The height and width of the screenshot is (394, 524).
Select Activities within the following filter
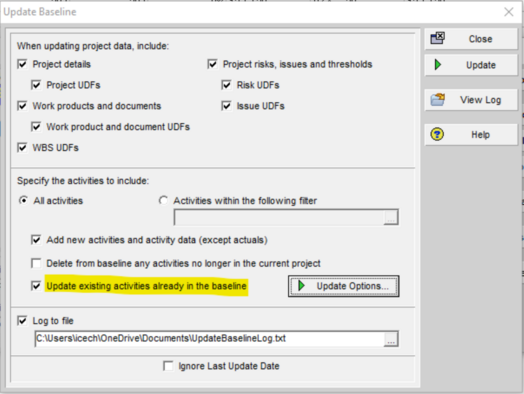163,201
